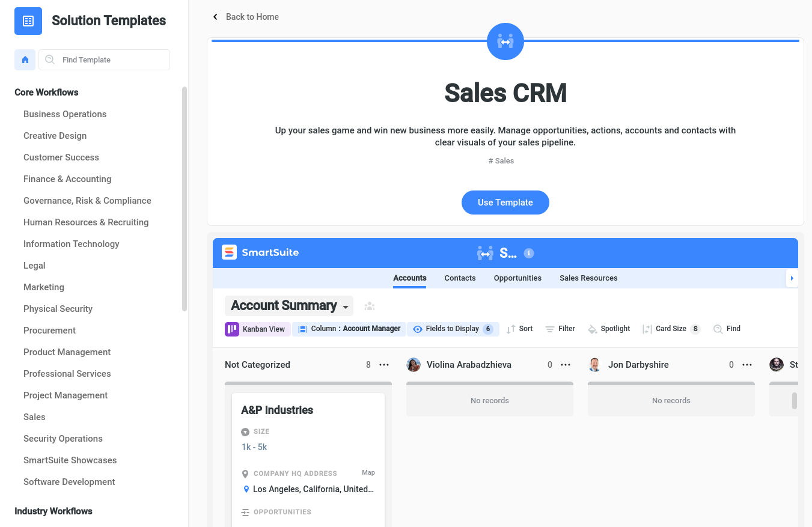Image resolution: width=812 pixels, height=527 pixels.
Task: Open the Filter option
Action: [x=560, y=329]
